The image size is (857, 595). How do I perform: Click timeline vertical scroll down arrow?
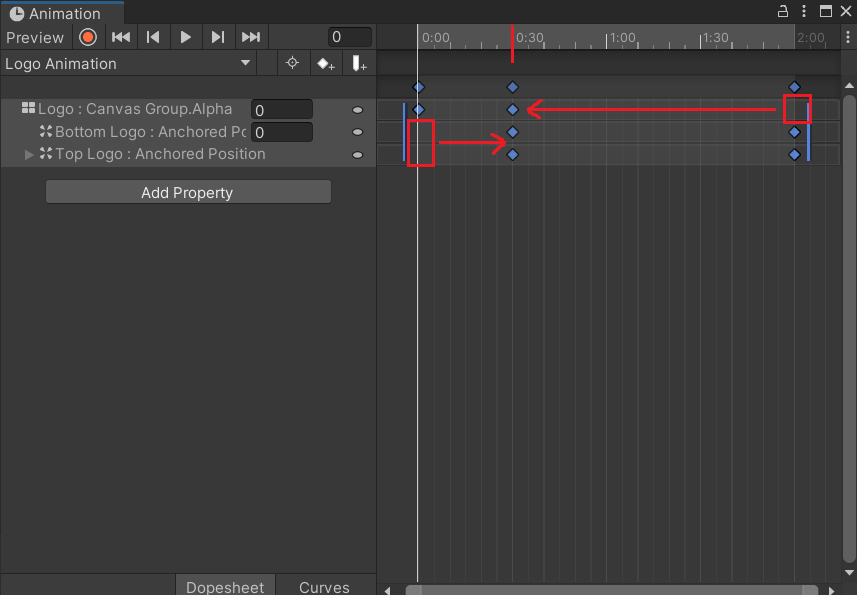(x=849, y=572)
